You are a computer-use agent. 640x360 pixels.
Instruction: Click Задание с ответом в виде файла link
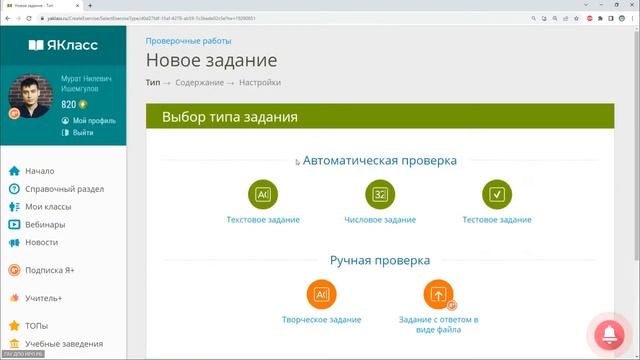pyautogui.click(x=438, y=324)
